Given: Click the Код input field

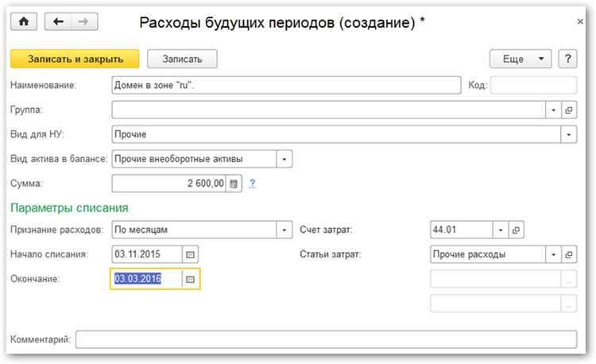Looking at the screenshot, I should pos(533,85).
